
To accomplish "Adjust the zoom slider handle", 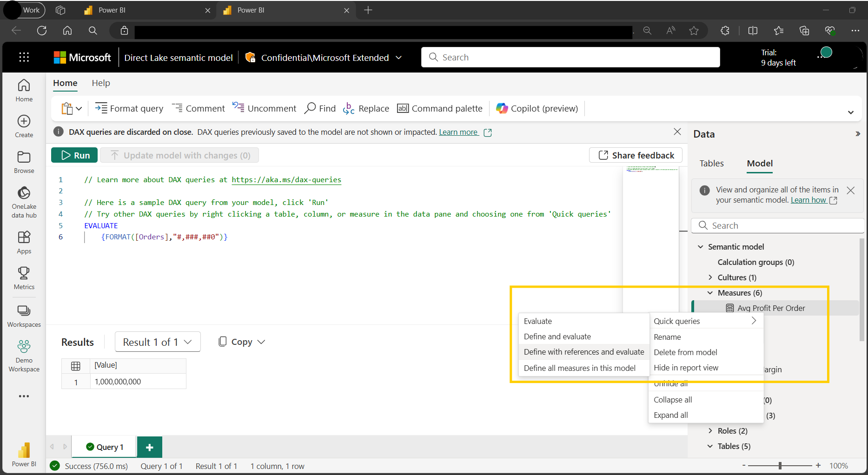I will pyautogui.click(x=780, y=466).
